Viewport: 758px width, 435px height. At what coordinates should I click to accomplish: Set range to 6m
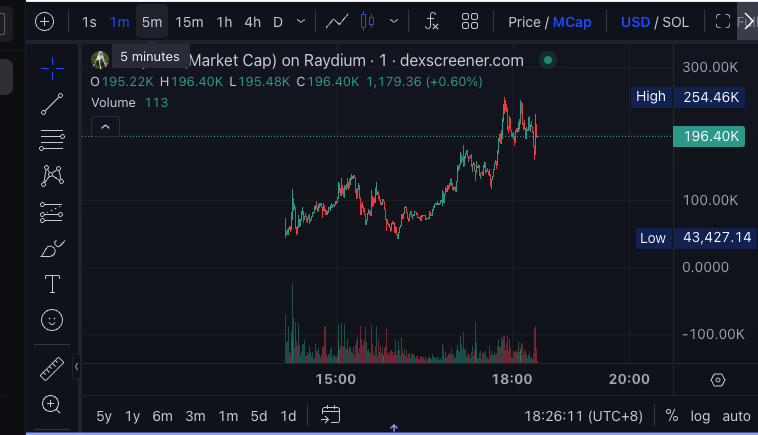pyautogui.click(x=162, y=416)
